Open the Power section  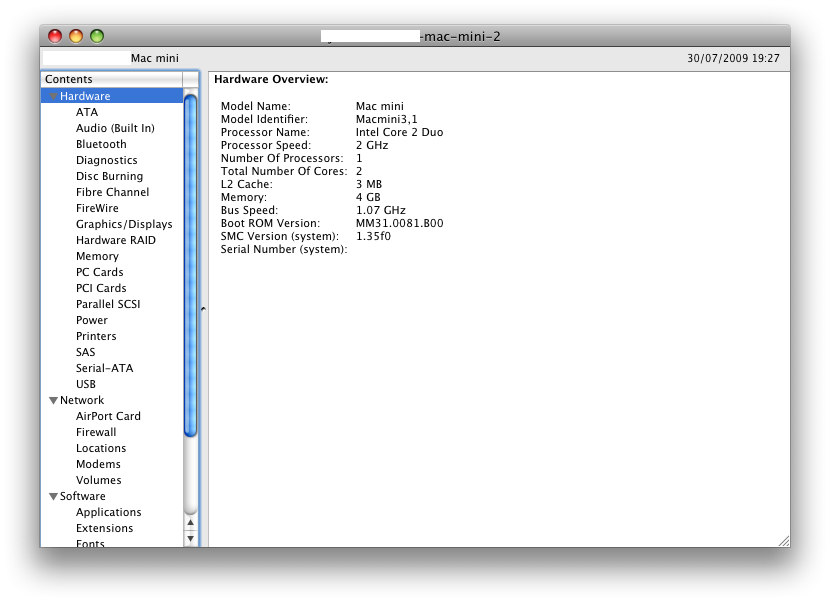point(92,320)
